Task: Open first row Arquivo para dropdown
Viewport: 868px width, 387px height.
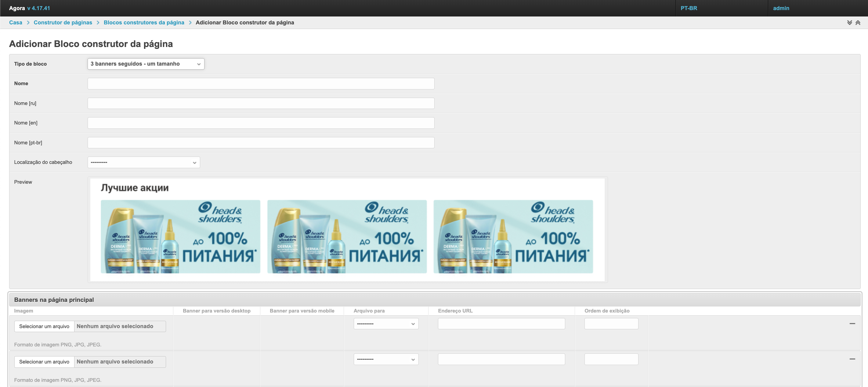Action: click(386, 324)
